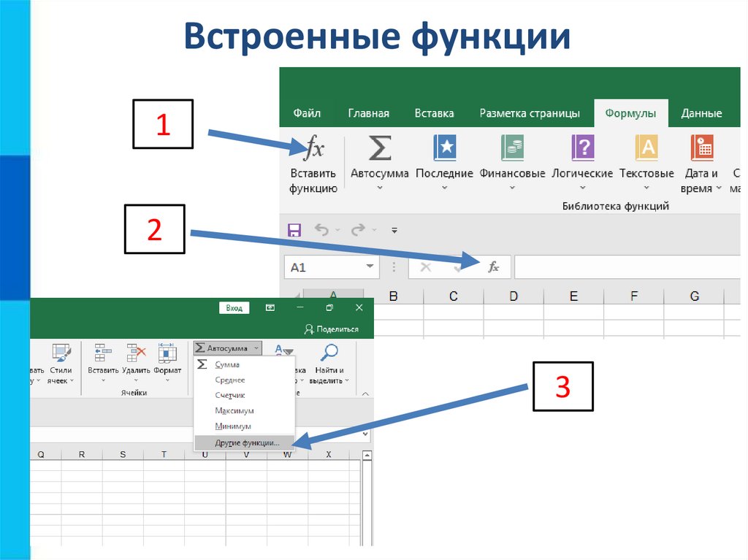
Task: Click the Поделиться share icon
Action: (309, 329)
